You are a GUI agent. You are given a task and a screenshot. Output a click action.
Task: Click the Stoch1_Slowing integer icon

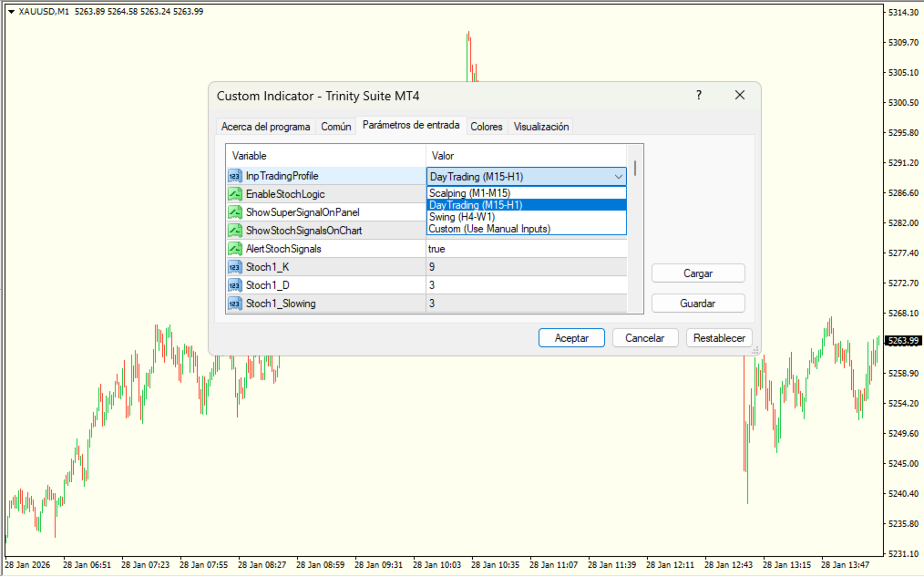click(x=235, y=304)
